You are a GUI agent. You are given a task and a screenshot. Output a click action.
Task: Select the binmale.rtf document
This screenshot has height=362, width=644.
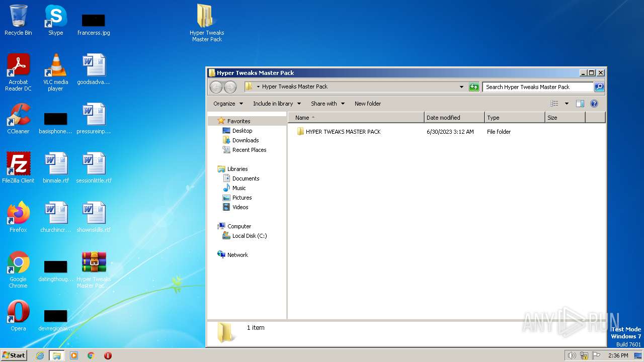click(x=55, y=168)
